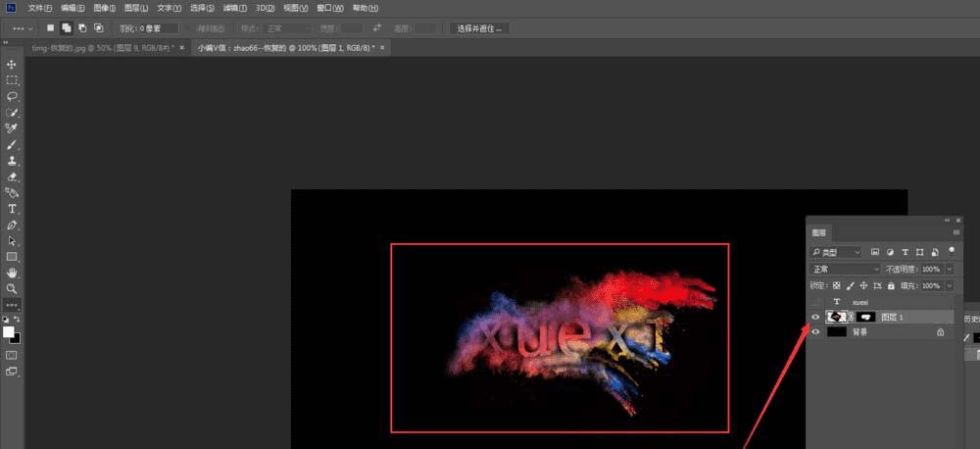Select the Rectangle shape tool

pos(12,257)
